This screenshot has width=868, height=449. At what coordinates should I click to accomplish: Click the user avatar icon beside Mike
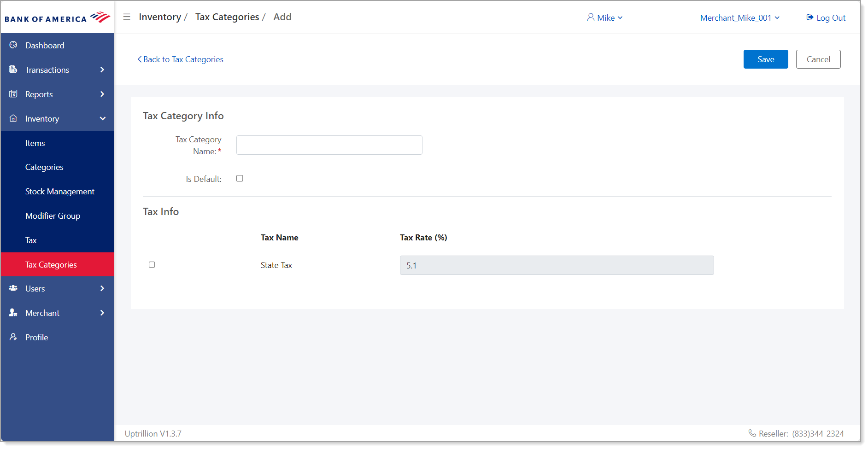point(591,17)
